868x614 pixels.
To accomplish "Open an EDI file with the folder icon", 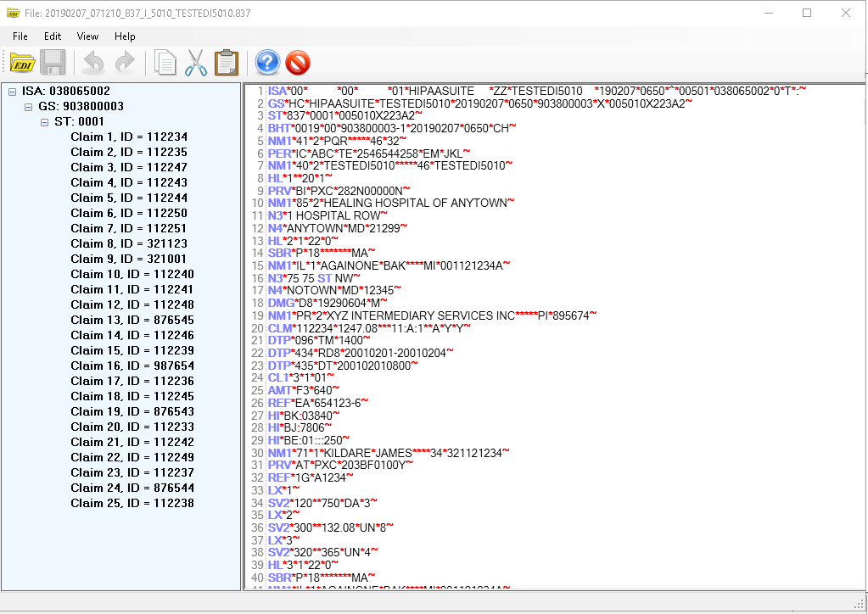I will [x=22, y=63].
